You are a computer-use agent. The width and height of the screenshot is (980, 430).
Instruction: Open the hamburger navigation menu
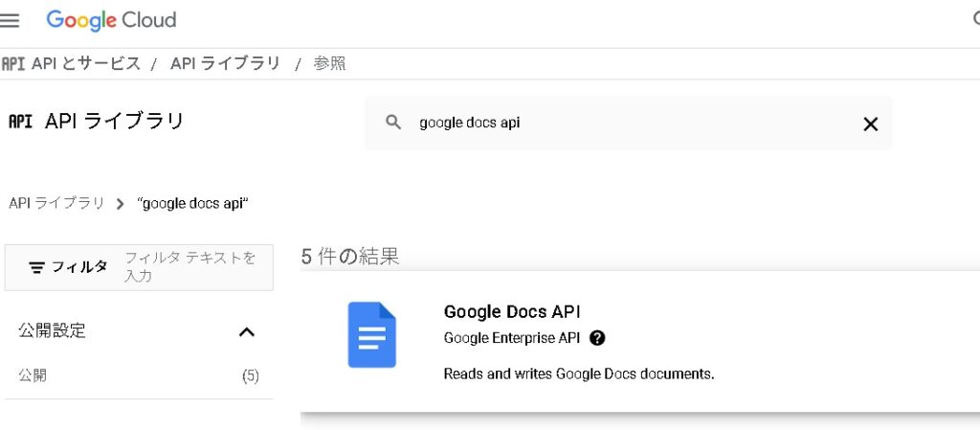(11, 20)
